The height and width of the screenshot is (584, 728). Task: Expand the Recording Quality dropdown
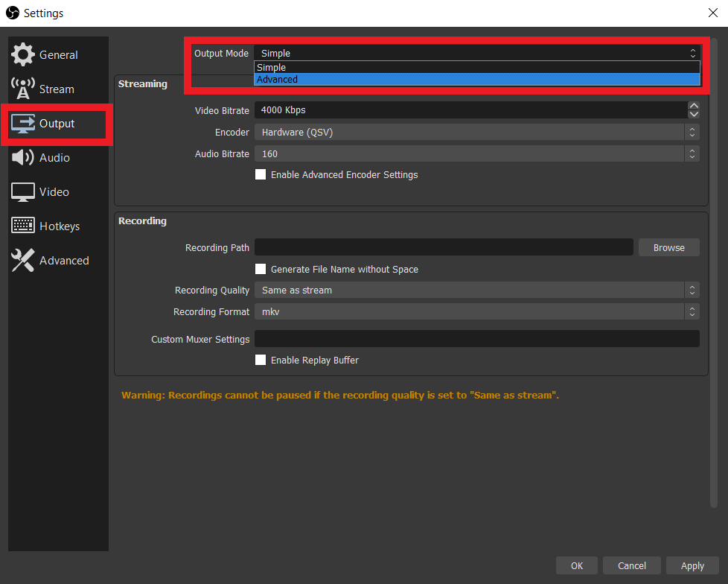(476, 290)
